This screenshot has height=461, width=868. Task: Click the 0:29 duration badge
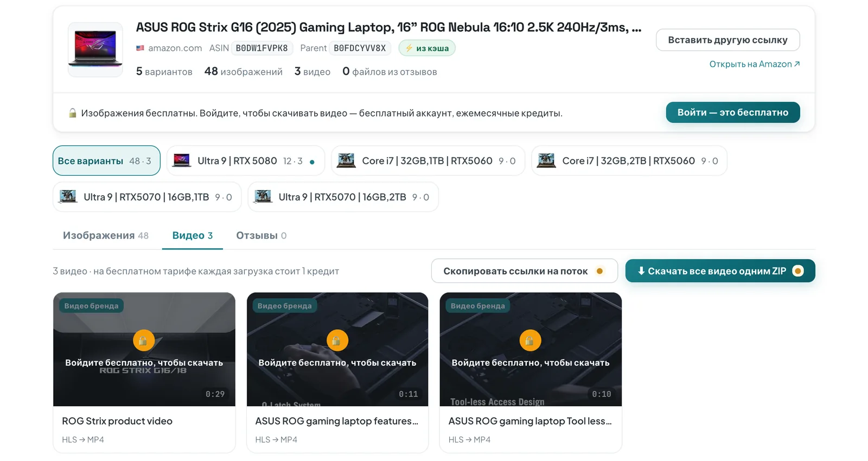(215, 394)
